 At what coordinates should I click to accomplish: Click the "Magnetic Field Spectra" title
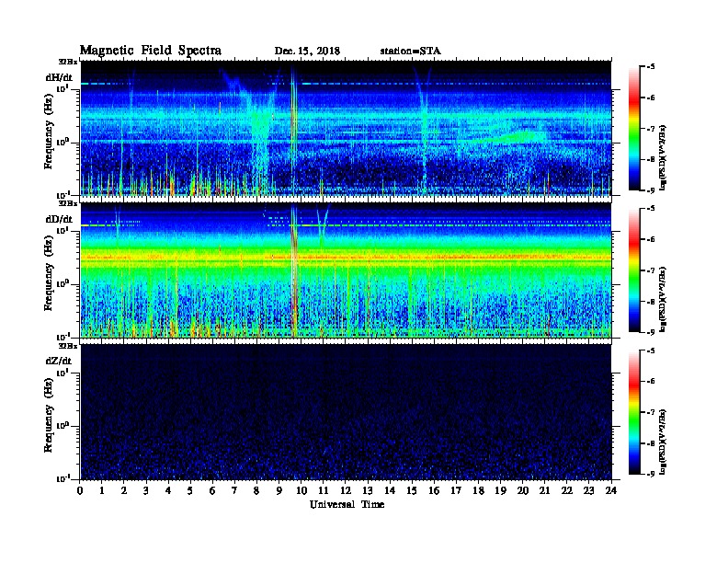pyautogui.click(x=151, y=51)
